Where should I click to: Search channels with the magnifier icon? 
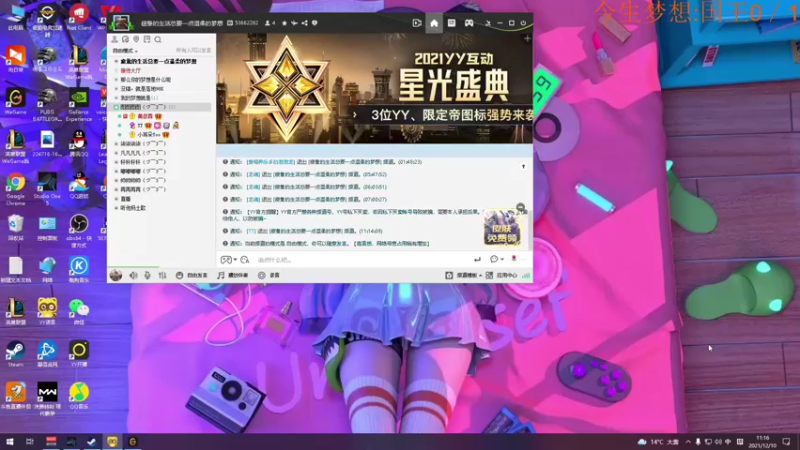coord(158,39)
